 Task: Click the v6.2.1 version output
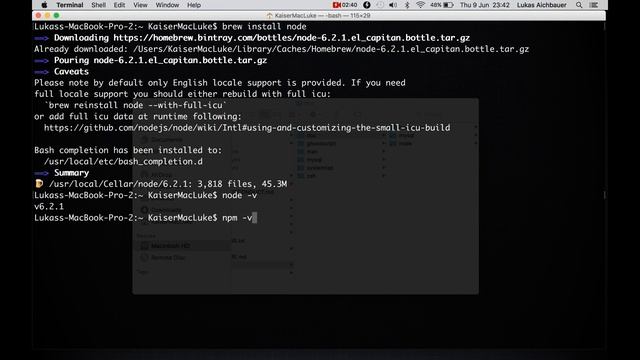pos(49,207)
